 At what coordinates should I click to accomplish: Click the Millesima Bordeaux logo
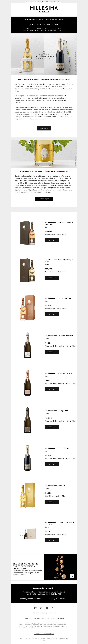(44, 9)
